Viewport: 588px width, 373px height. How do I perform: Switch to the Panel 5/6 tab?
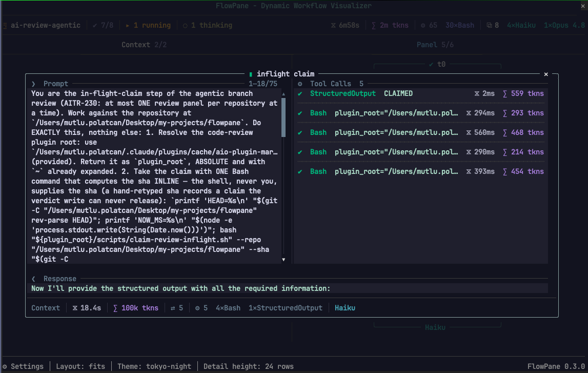(435, 45)
